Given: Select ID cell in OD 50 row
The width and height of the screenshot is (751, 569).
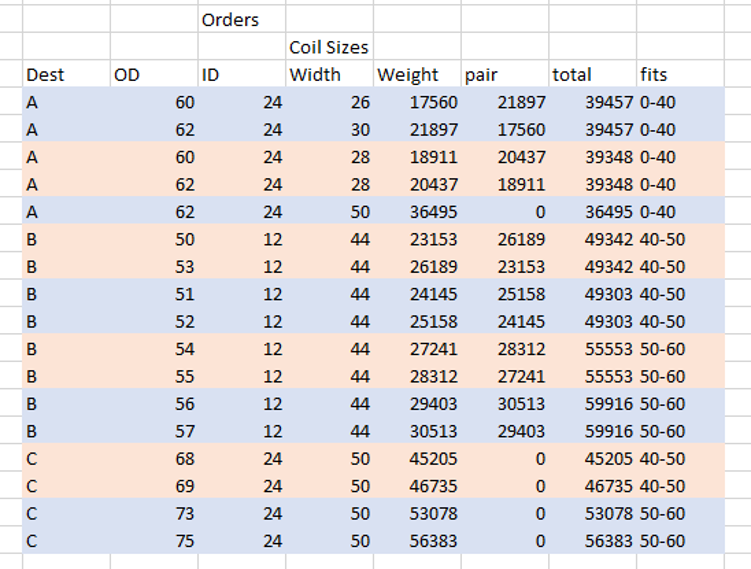Looking at the screenshot, I should click(242, 239).
